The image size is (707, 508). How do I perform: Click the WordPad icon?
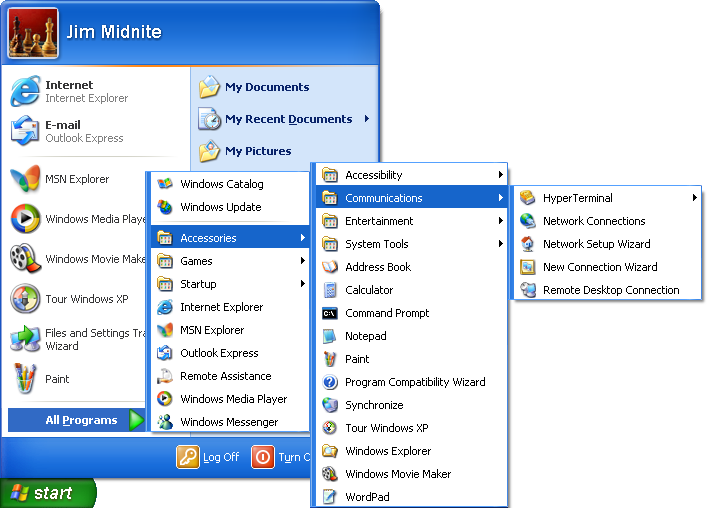330,497
